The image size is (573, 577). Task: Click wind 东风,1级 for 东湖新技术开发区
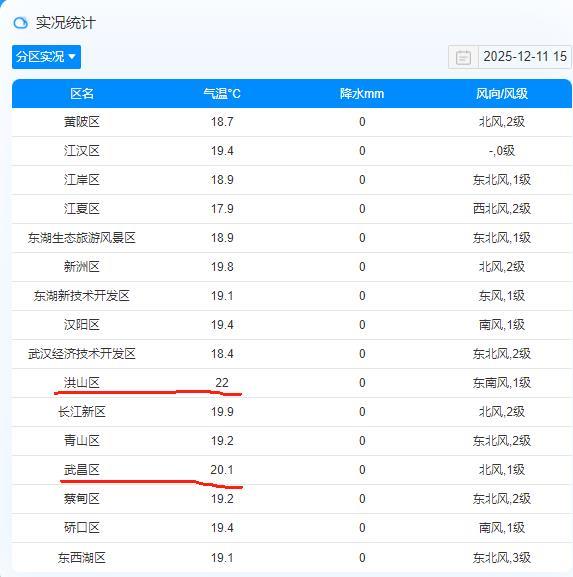pos(502,296)
